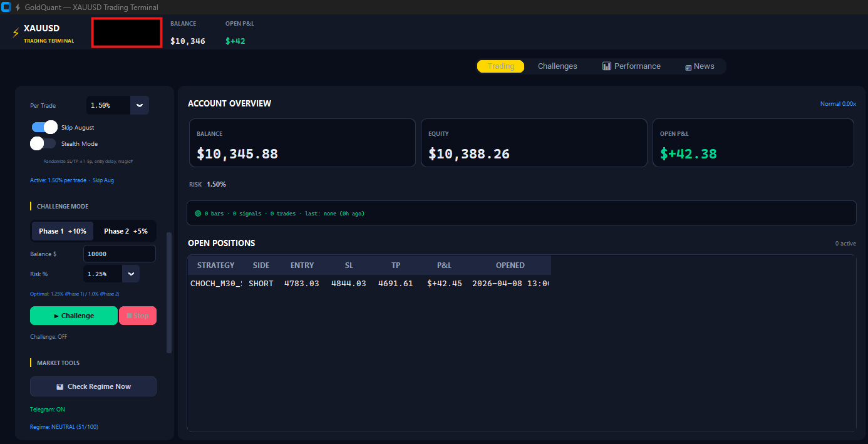Click the OPENED column header
The height and width of the screenshot is (444, 868).
[510, 265]
